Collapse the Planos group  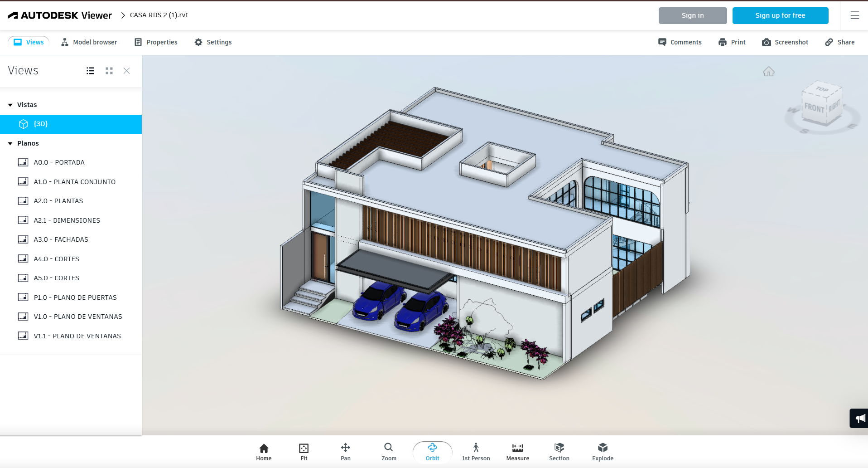click(10, 143)
